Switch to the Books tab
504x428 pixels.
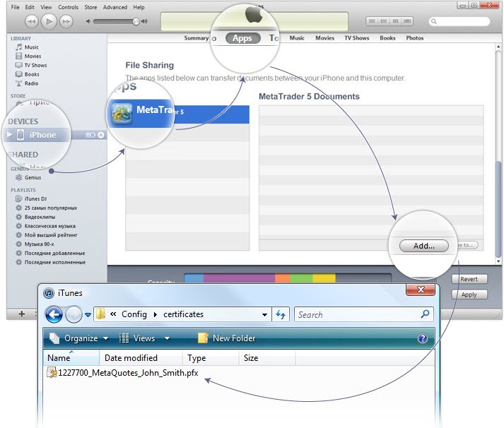pos(387,38)
